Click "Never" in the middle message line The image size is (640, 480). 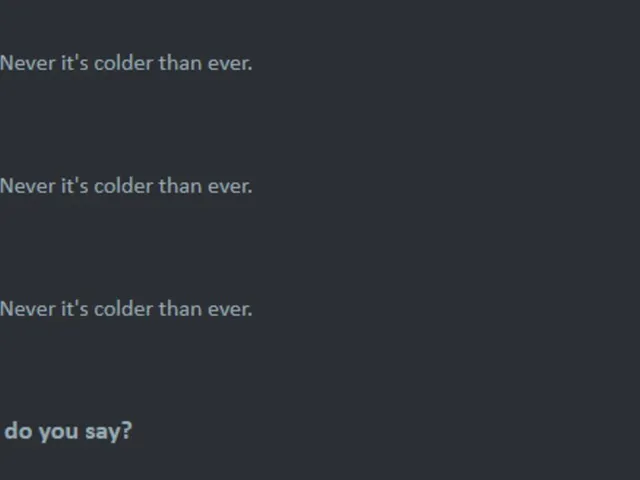click(x=28, y=186)
